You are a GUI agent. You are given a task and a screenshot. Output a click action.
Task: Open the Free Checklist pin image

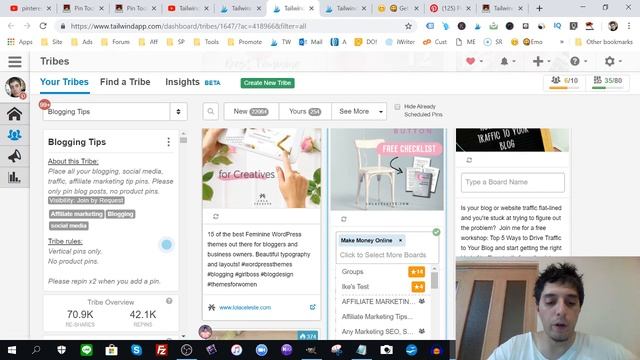pyautogui.click(x=387, y=169)
